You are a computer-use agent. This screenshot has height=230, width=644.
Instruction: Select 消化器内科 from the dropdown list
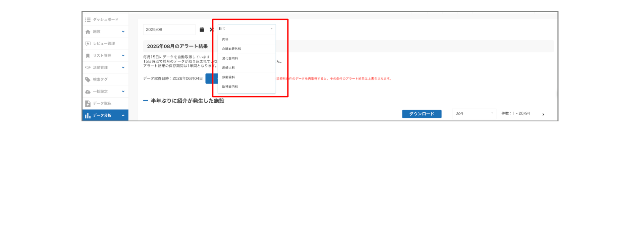(247, 58)
